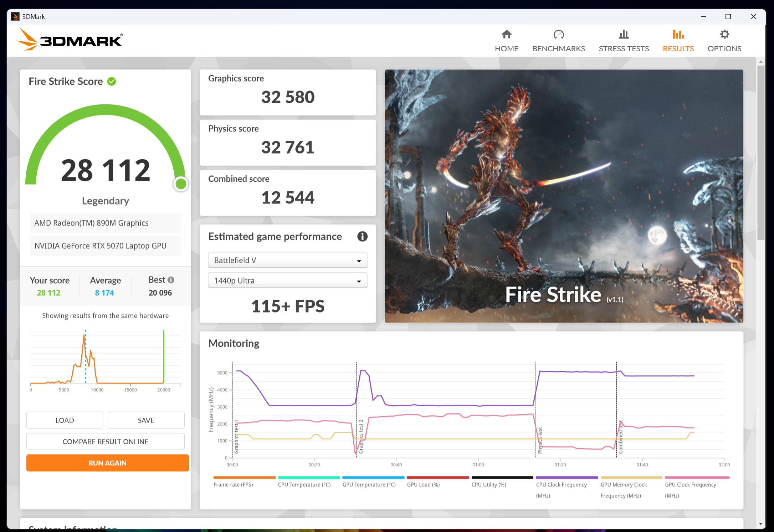
Task: Click the scrollbar up arrow
Action: (x=761, y=62)
